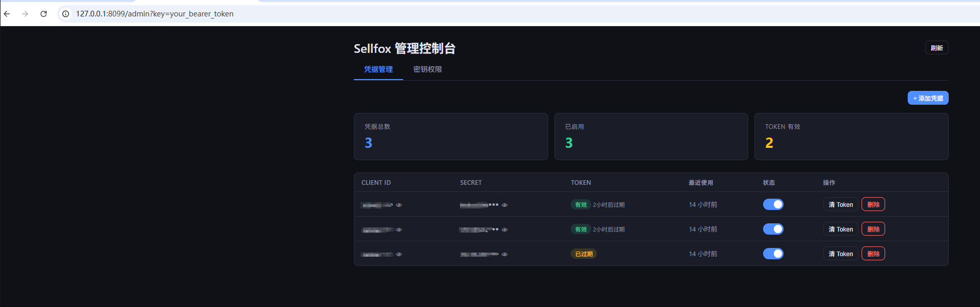The image size is (980, 307).
Task: Click 14 小时前 in the first row
Action: [x=703, y=205]
